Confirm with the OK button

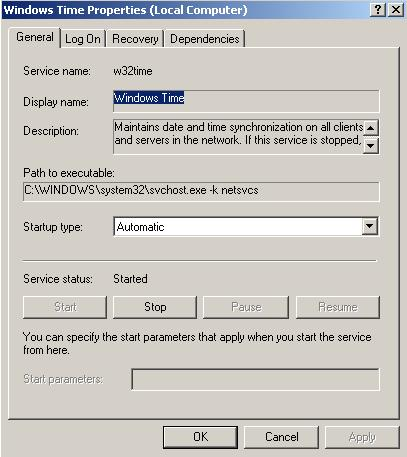200,437
